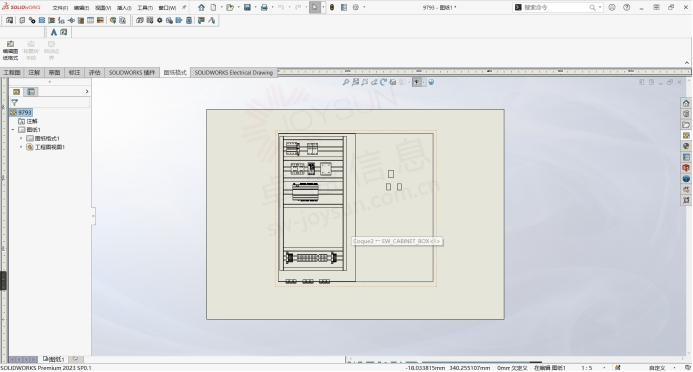
Task: Switch to the 工程图 ribbon tab
Action: 12,72
